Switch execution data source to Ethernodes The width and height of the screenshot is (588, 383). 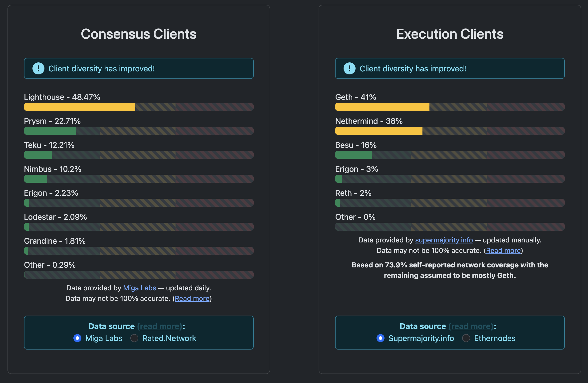466,338
